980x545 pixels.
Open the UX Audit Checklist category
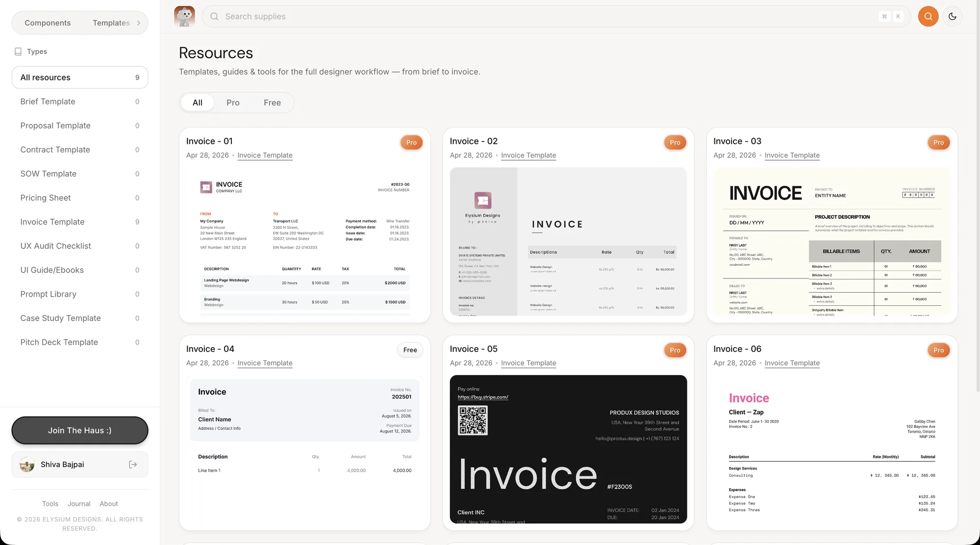click(80, 246)
